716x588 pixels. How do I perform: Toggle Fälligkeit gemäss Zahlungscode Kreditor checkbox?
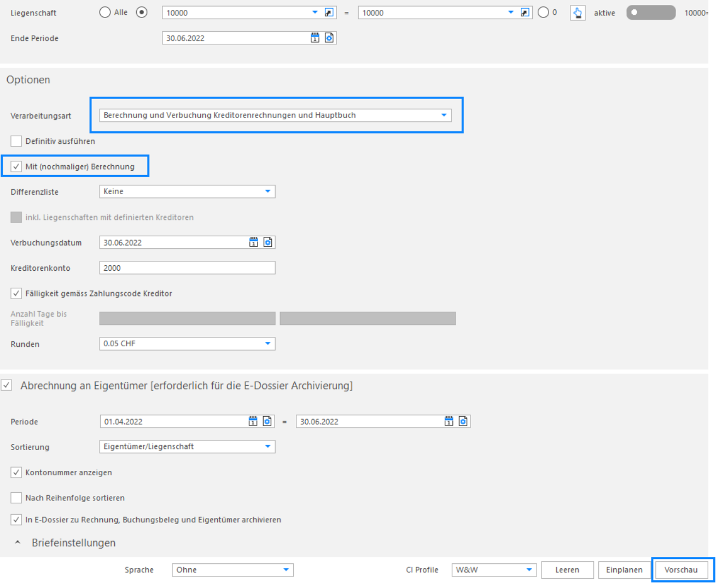(x=16, y=293)
